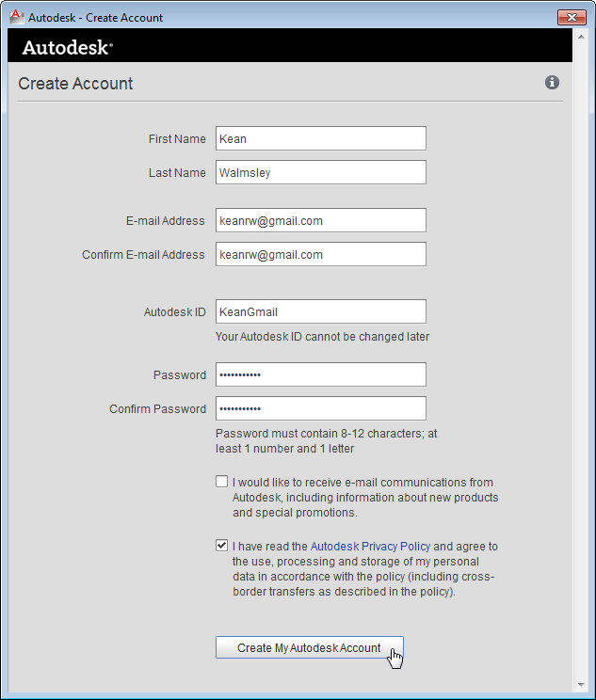Viewport: 596px width, 700px height.
Task: Click the Autodesk ID cannot be changed note
Action: (323, 336)
